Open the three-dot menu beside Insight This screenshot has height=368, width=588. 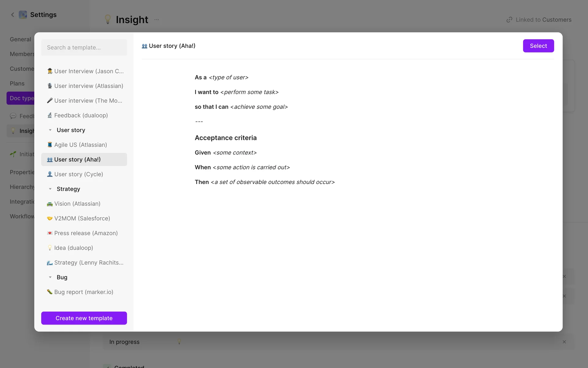point(156,20)
